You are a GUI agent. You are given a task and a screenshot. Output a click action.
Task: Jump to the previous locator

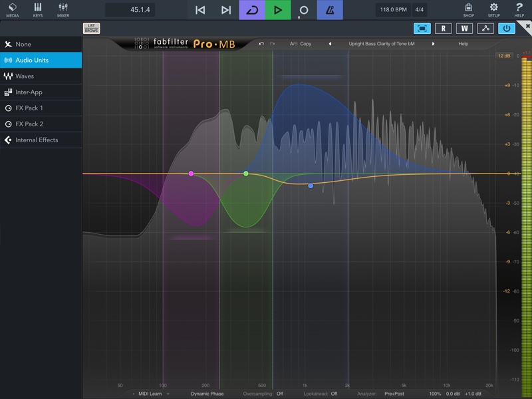coord(200,10)
